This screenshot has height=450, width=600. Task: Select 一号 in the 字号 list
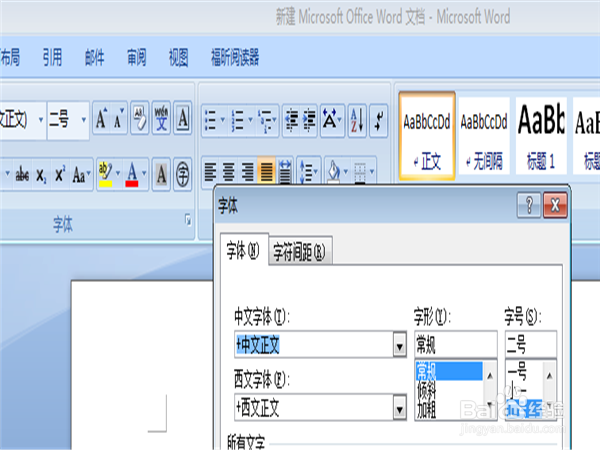[524, 371]
